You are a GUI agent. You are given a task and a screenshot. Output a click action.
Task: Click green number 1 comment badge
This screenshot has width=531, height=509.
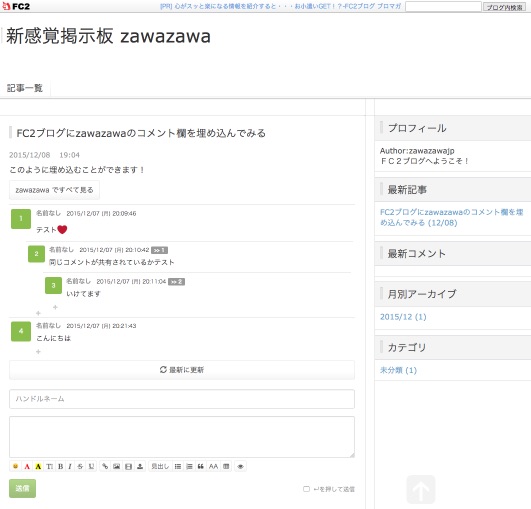[21, 219]
